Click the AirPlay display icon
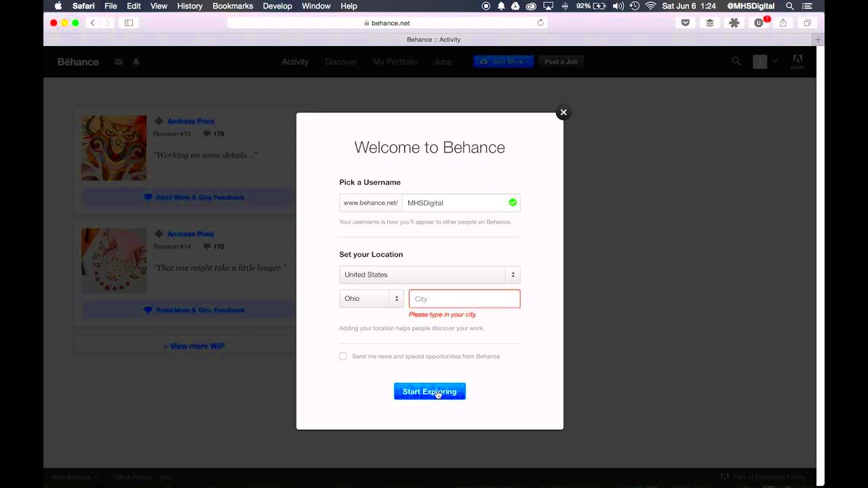 (x=548, y=6)
